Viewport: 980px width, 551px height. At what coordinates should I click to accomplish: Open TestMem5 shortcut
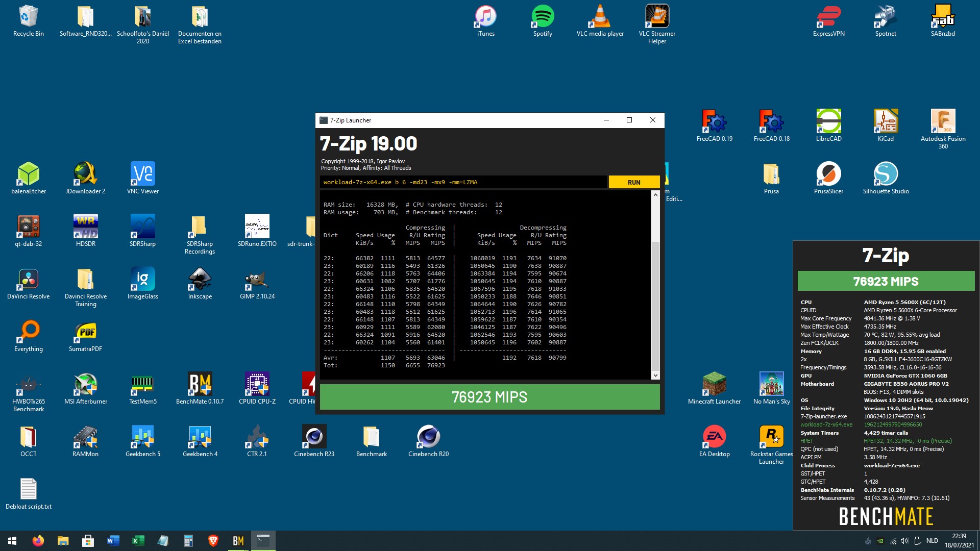tap(143, 389)
